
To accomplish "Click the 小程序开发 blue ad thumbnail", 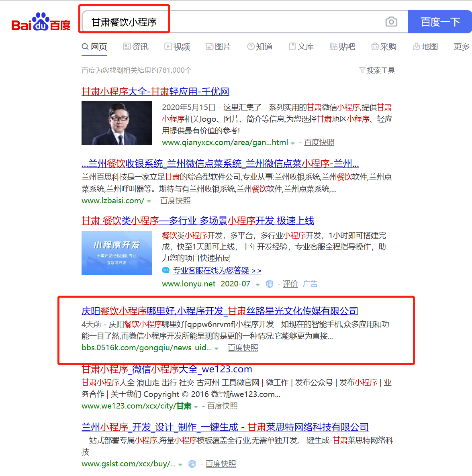I will click(116, 253).
